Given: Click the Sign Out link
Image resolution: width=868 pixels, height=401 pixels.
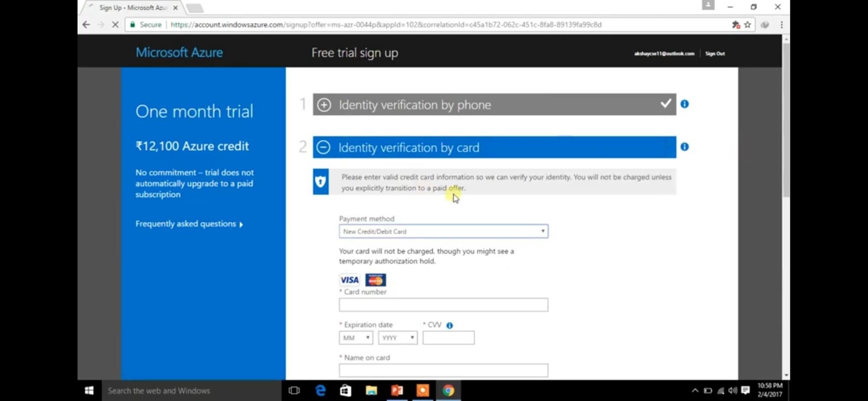Looking at the screenshot, I should [x=715, y=53].
